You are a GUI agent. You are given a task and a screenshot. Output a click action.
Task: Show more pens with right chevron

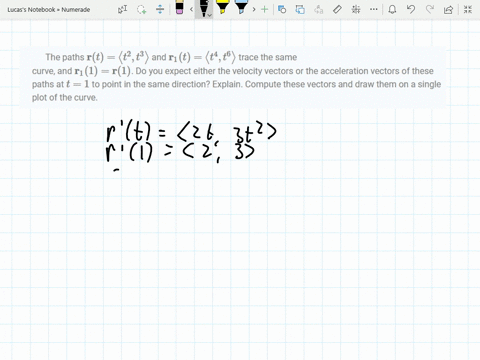254,9
